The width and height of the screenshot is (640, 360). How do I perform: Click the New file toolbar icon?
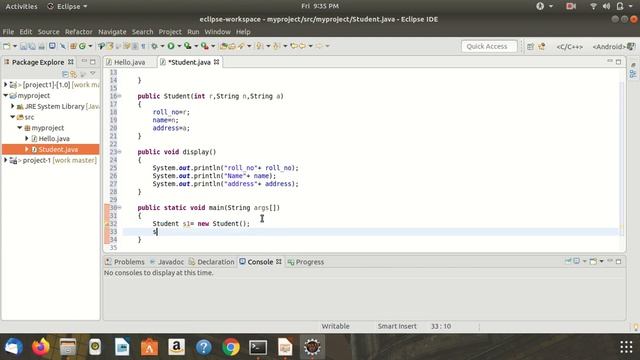[x=7, y=46]
